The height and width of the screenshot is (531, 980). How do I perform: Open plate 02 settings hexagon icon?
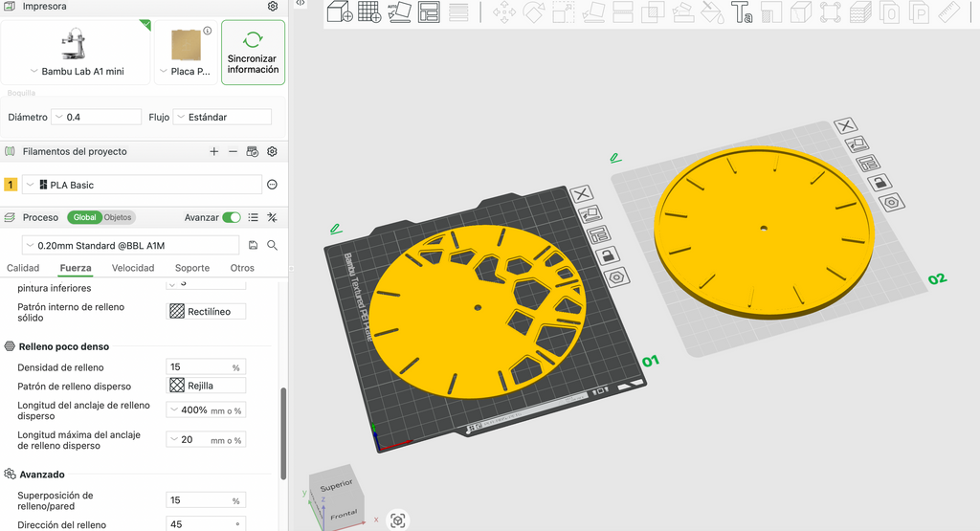[x=891, y=203]
